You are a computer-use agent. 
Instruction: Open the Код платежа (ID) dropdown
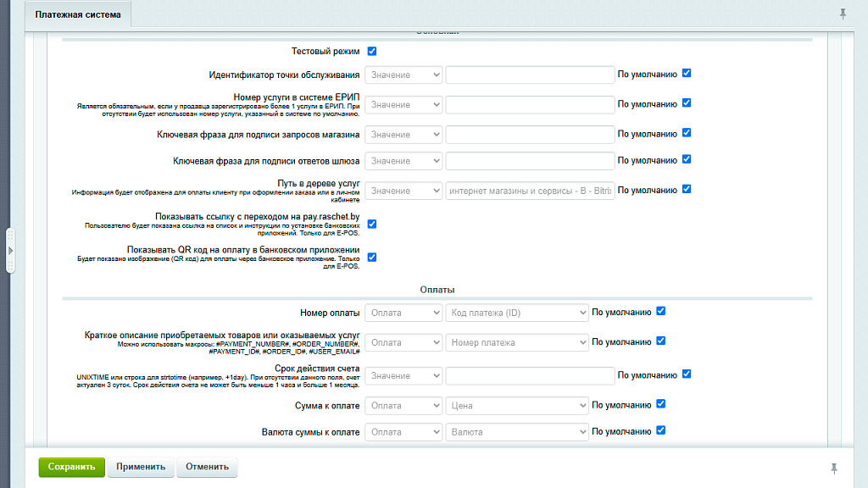point(517,313)
